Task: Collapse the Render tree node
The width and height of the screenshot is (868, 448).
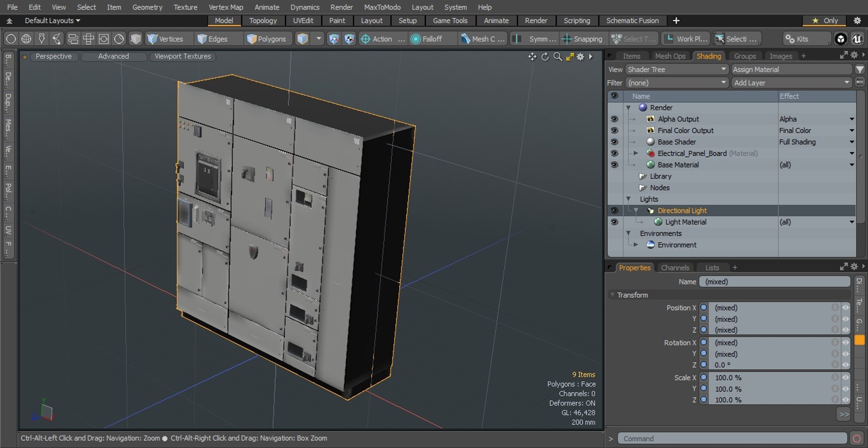Action: [628, 108]
